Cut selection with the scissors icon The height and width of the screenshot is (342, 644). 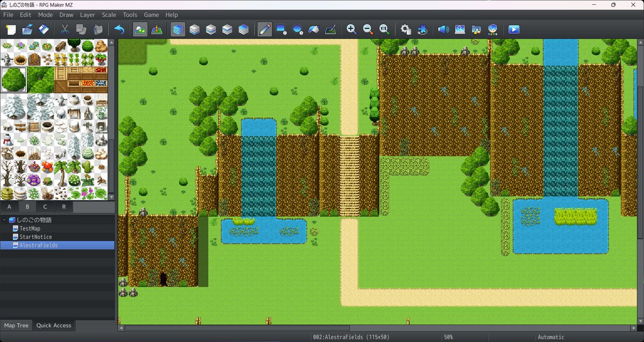(x=65, y=29)
